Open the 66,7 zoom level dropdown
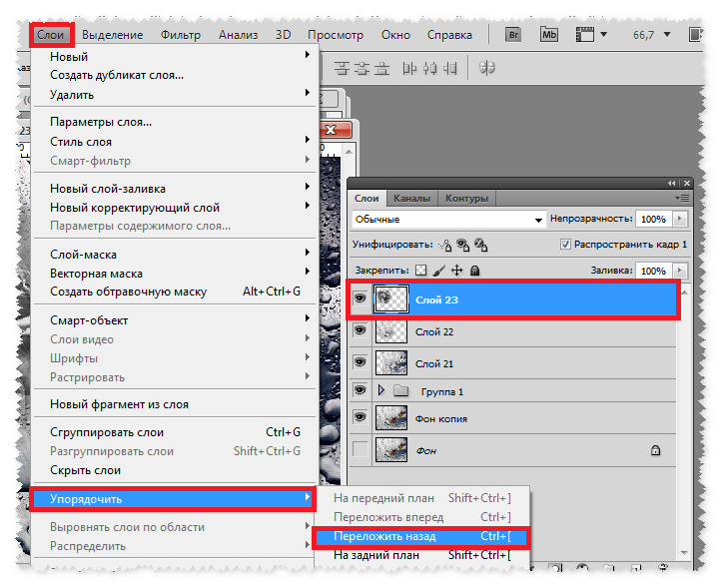722x588 pixels. click(667, 35)
